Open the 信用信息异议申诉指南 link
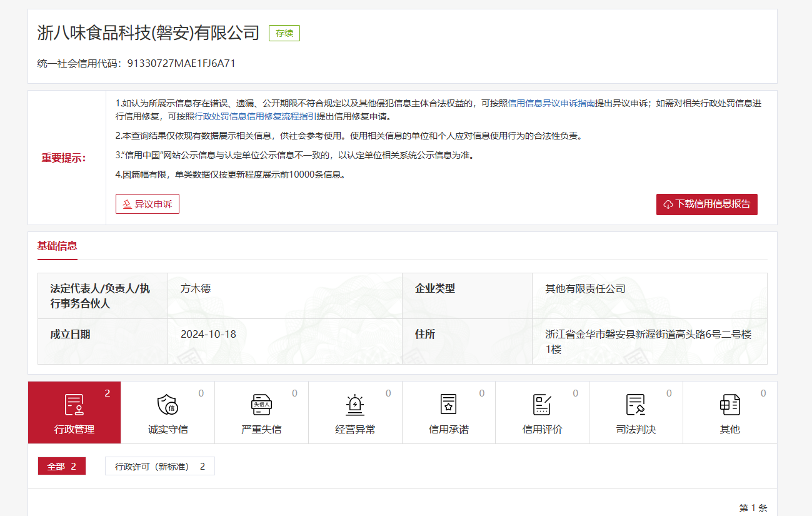 [551, 103]
